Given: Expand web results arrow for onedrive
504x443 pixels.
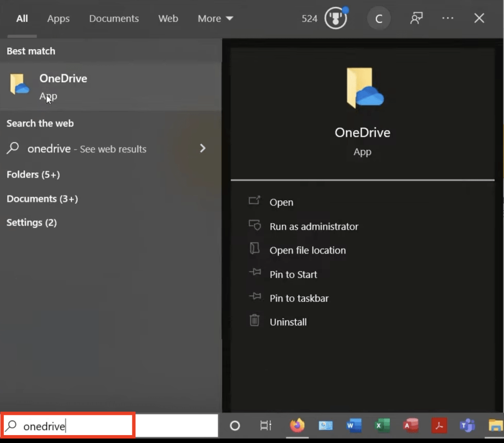Looking at the screenshot, I should (202, 148).
